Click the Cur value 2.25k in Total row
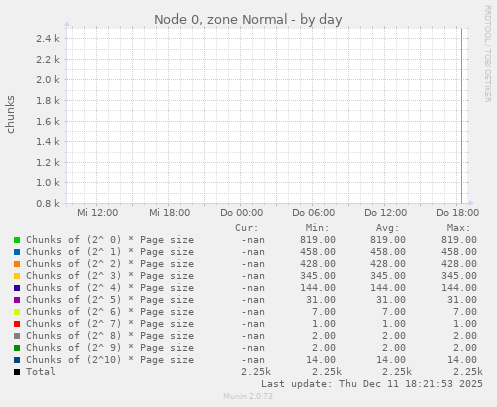 tap(256, 372)
